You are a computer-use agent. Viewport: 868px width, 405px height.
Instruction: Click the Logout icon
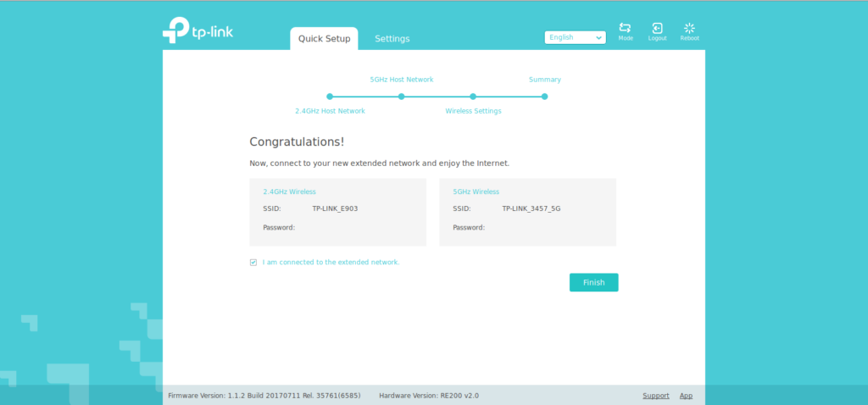(x=657, y=30)
